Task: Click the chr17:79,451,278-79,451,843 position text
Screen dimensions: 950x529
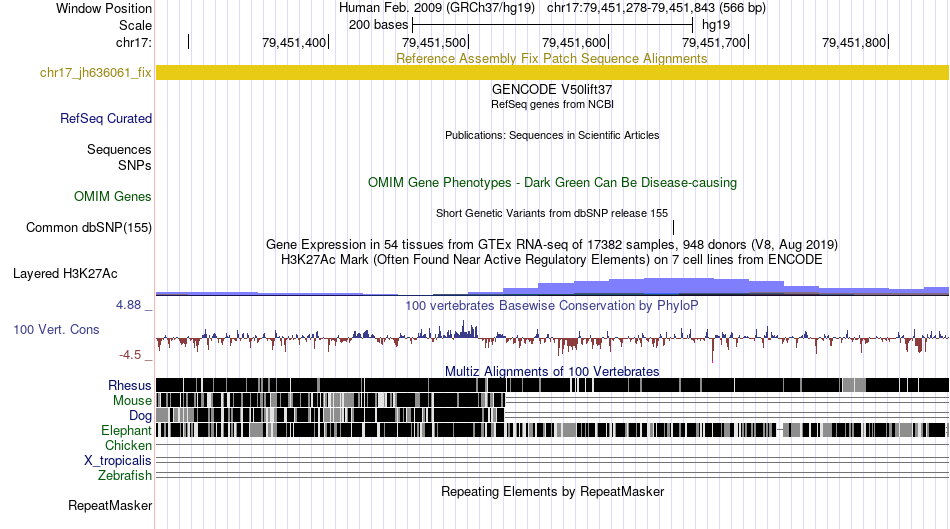Action: [656, 8]
